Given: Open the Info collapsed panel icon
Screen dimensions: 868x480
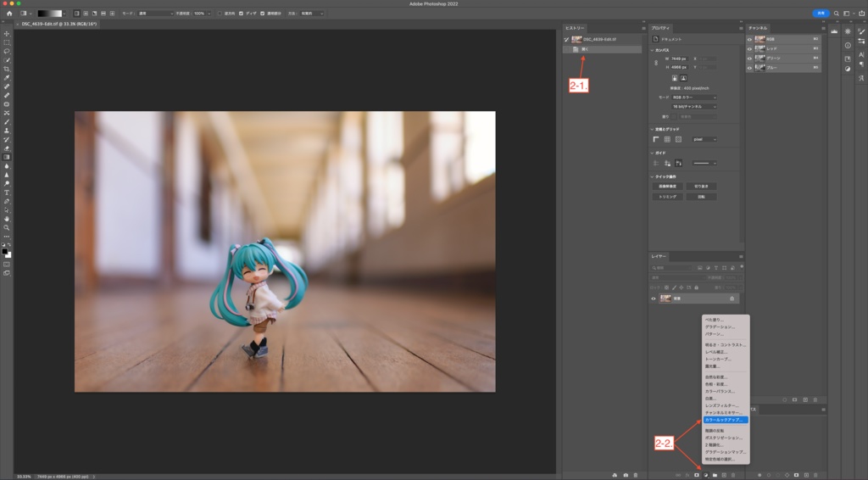Looking at the screenshot, I should (848, 46).
